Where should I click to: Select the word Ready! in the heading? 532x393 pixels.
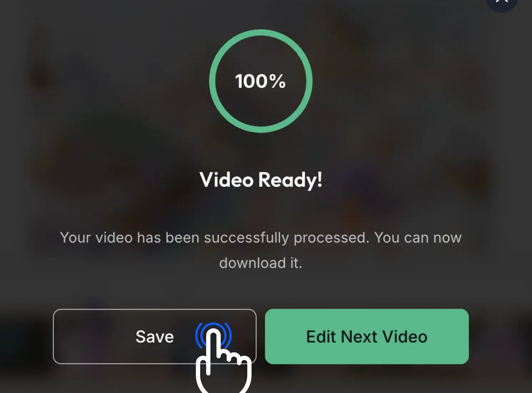[290, 180]
